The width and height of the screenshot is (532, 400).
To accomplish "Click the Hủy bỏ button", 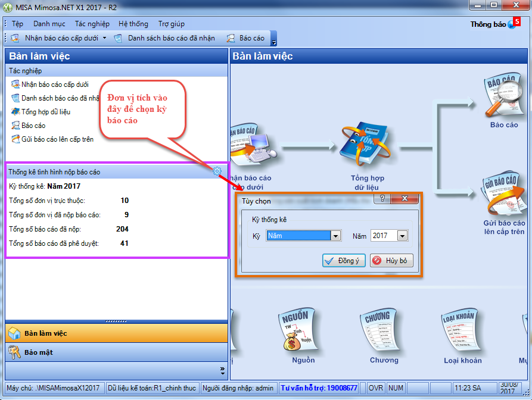I will point(391,261).
